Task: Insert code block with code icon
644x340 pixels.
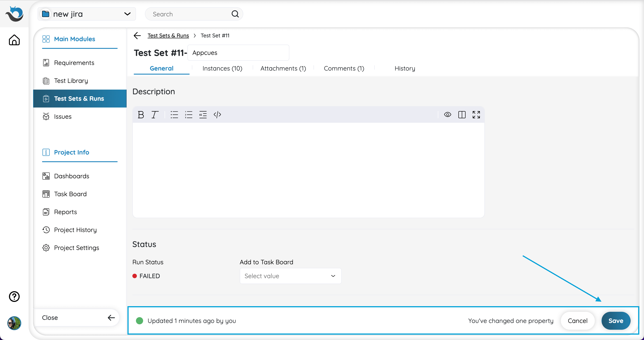Action: pyautogui.click(x=217, y=115)
